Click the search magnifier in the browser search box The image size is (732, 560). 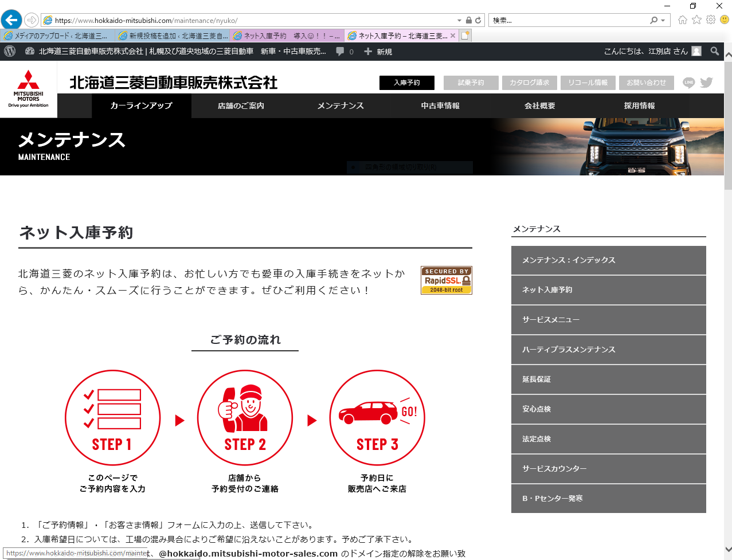pos(653,20)
